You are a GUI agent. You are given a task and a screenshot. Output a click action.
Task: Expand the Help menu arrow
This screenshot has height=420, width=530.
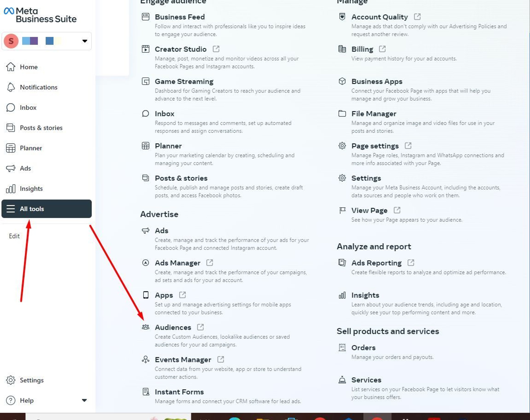coord(84,400)
